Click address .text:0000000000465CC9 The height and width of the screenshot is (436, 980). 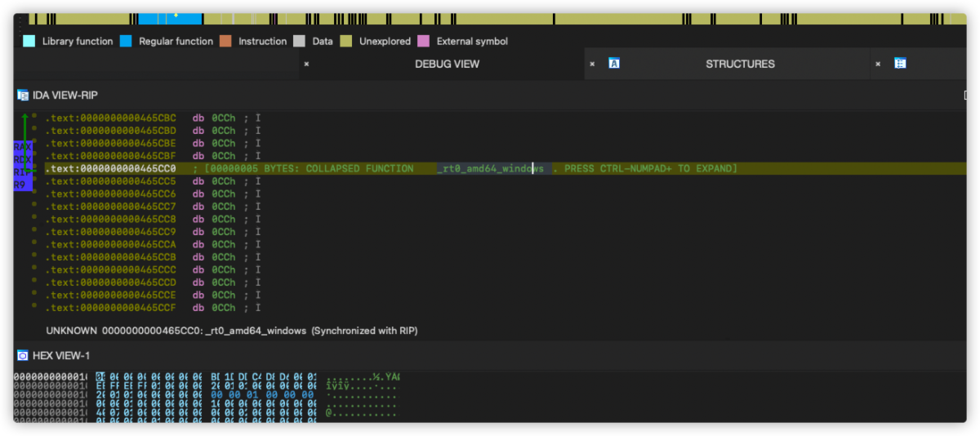[x=110, y=232]
